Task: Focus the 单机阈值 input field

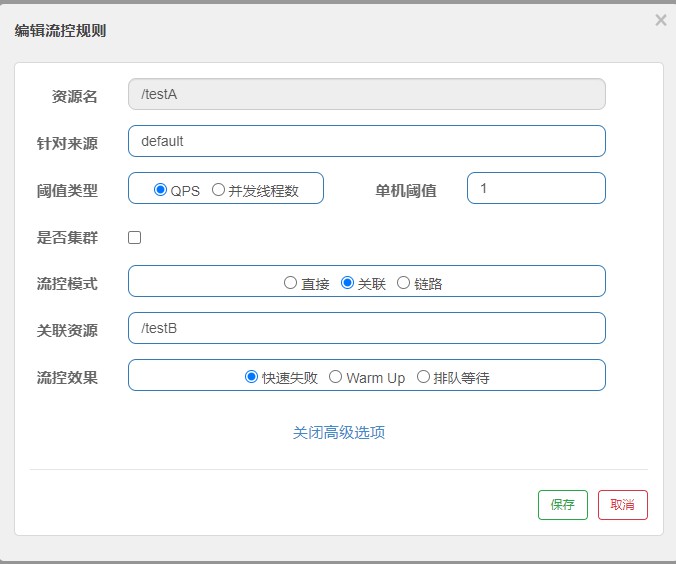Action: coord(536,188)
